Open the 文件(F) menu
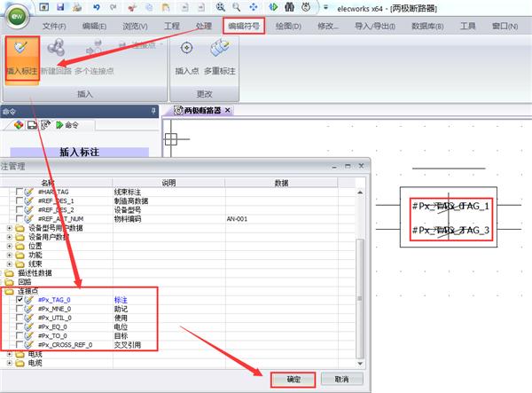 [54, 26]
